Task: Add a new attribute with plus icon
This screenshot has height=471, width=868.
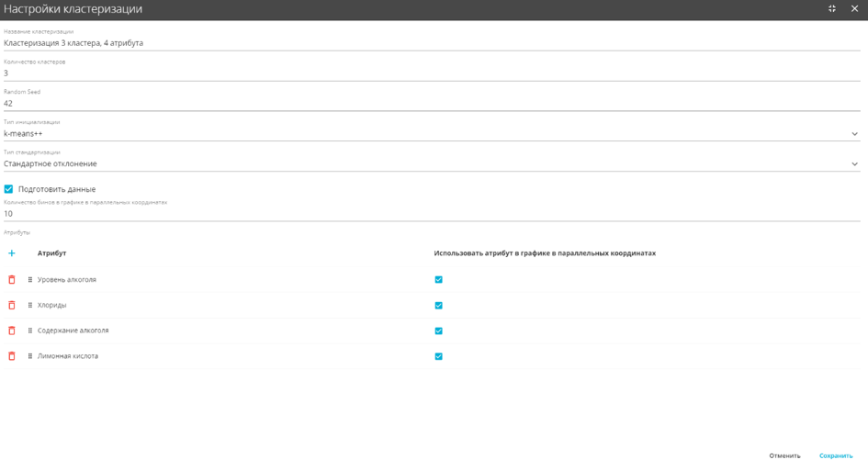Action: [12, 252]
